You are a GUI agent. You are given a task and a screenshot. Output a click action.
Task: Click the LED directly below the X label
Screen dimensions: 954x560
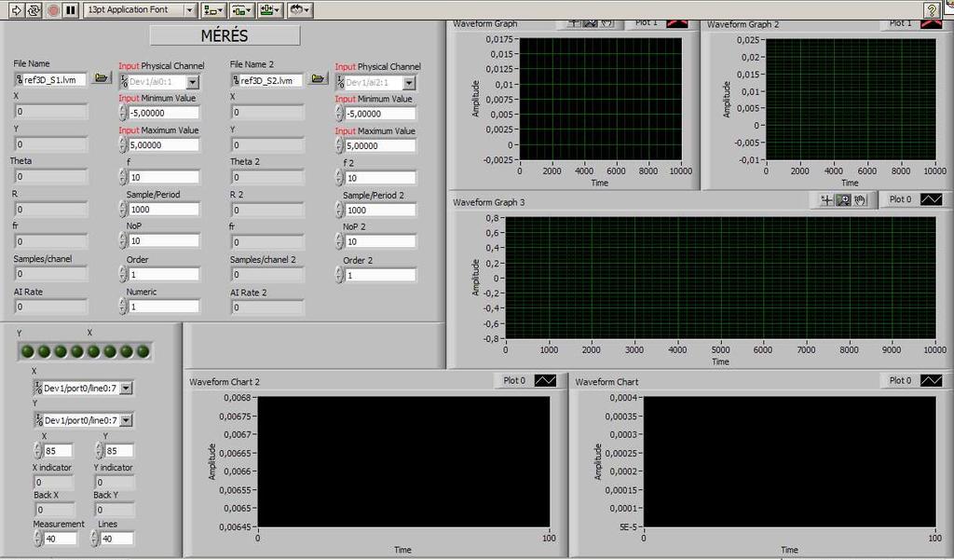93,351
